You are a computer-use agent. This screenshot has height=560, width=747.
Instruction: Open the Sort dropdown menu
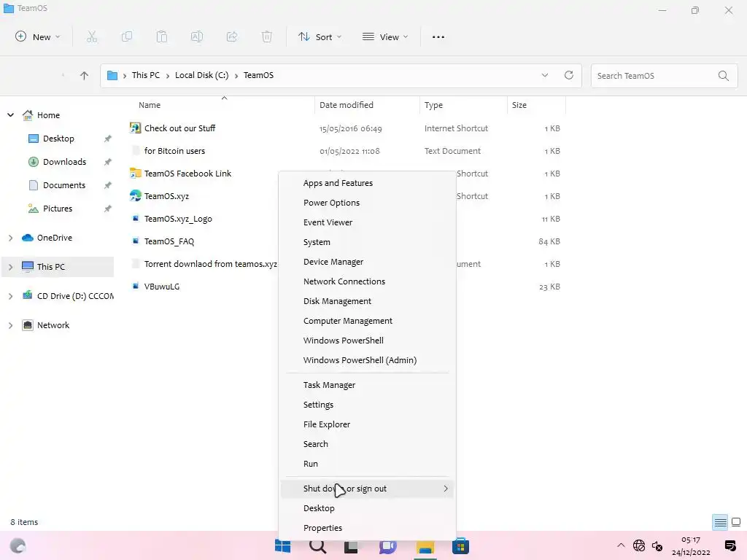coord(320,36)
